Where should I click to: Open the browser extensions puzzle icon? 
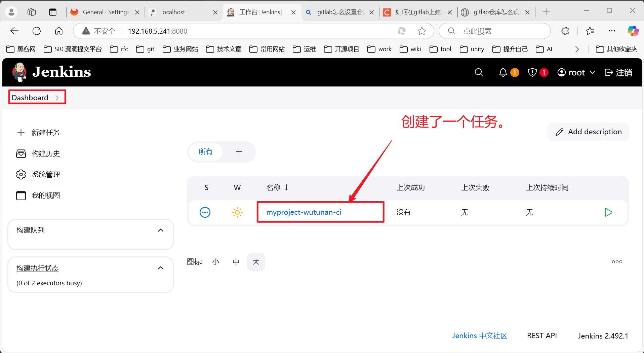pos(565,31)
